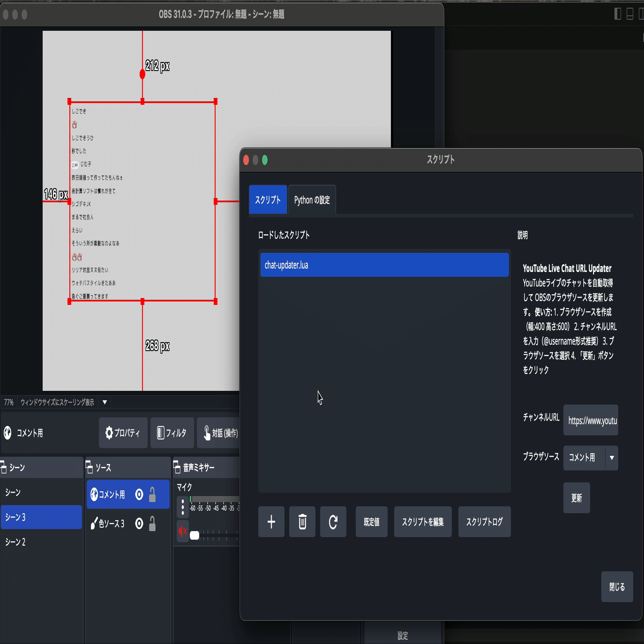Hide the 色ソース3 source with its eye icon

coord(139,523)
